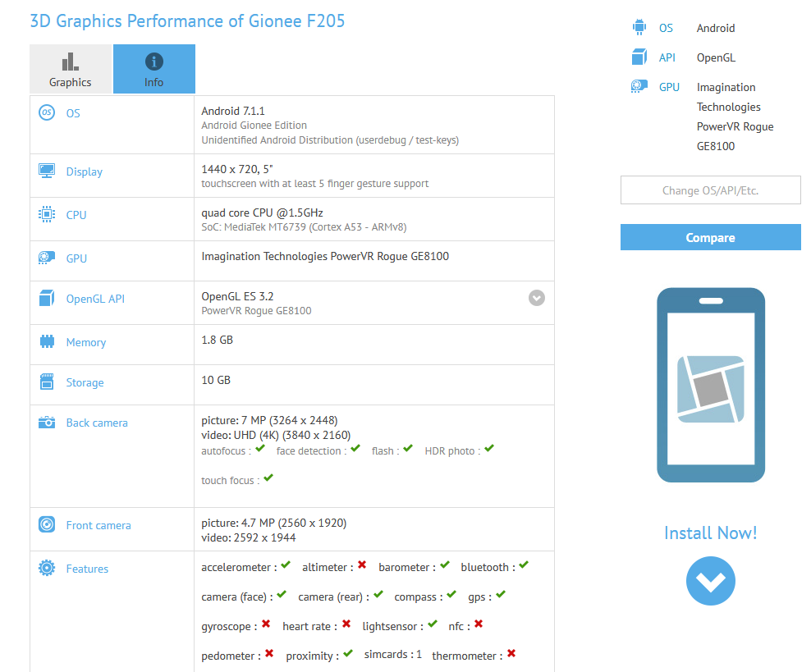The height and width of the screenshot is (672, 811).
Task: Click the video: UHD (4K) text
Action: coord(276,435)
